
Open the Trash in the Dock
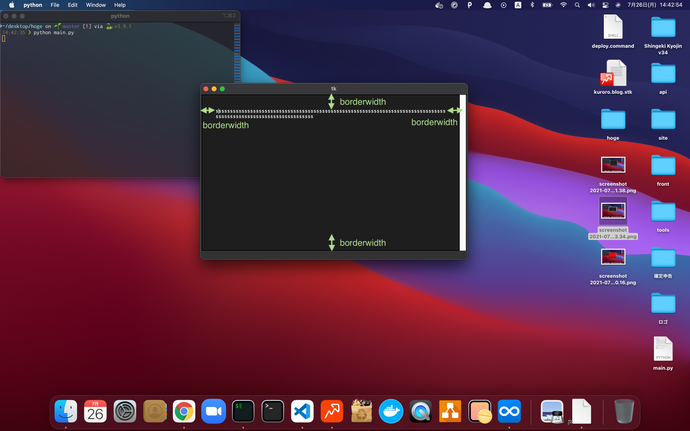pos(624,411)
